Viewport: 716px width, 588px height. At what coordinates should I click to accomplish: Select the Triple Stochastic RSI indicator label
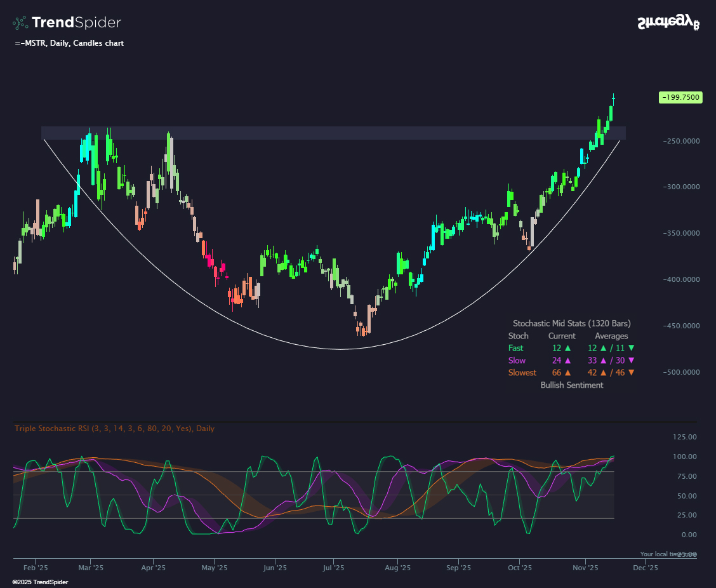click(114, 429)
